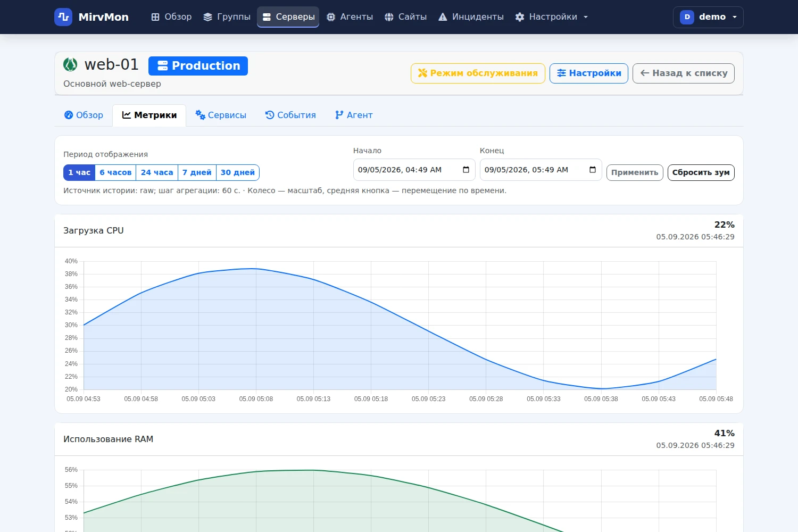Open the Агенты section
This screenshot has height=532, width=798.
350,17
